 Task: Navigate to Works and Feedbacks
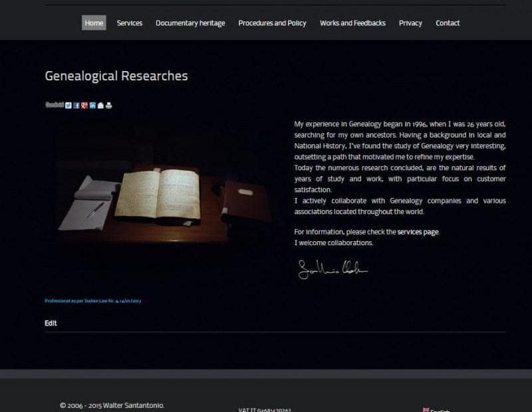pos(352,23)
